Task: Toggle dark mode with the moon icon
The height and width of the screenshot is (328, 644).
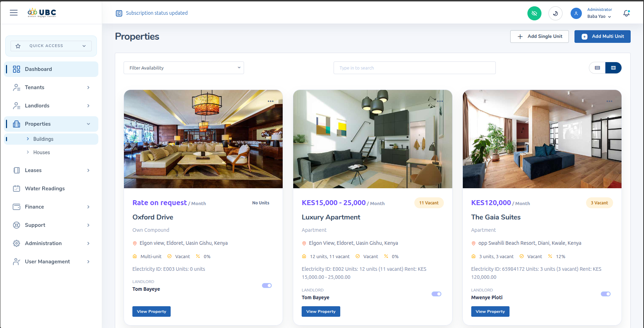Action: coord(555,13)
